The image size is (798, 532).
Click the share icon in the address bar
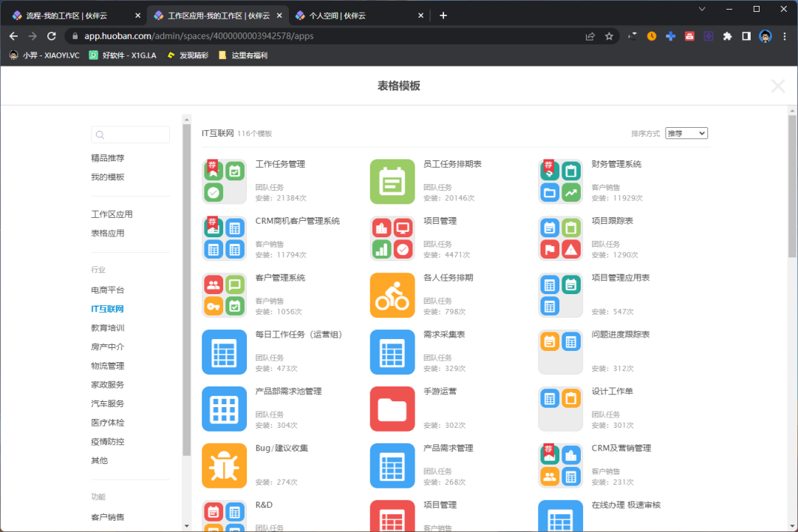[x=590, y=35]
